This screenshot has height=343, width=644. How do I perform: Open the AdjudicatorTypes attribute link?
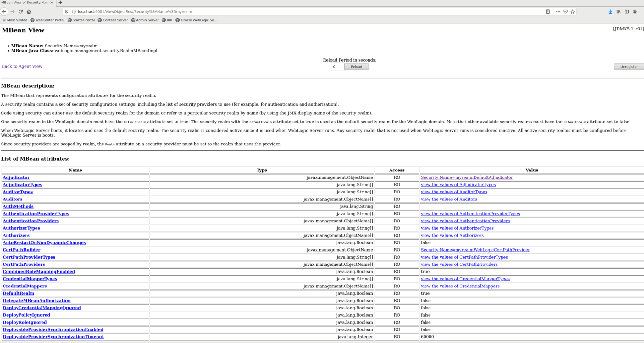click(x=22, y=185)
